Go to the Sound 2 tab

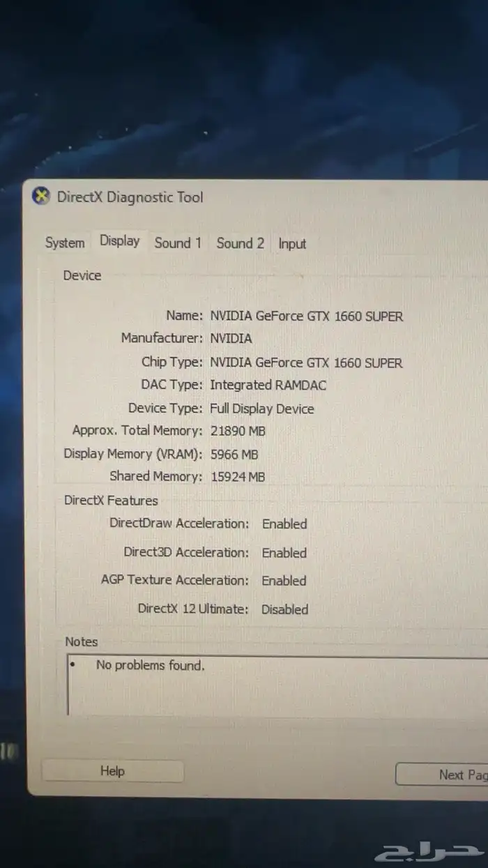(240, 243)
